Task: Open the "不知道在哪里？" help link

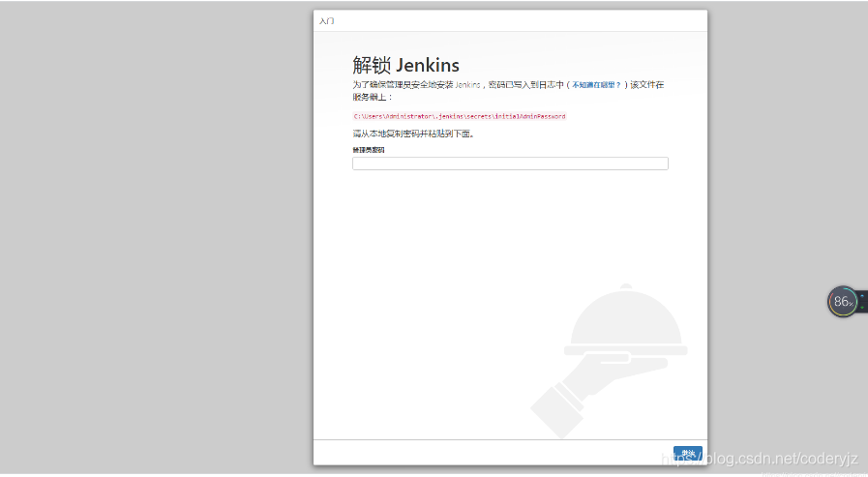Action: click(x=596, y=85)
